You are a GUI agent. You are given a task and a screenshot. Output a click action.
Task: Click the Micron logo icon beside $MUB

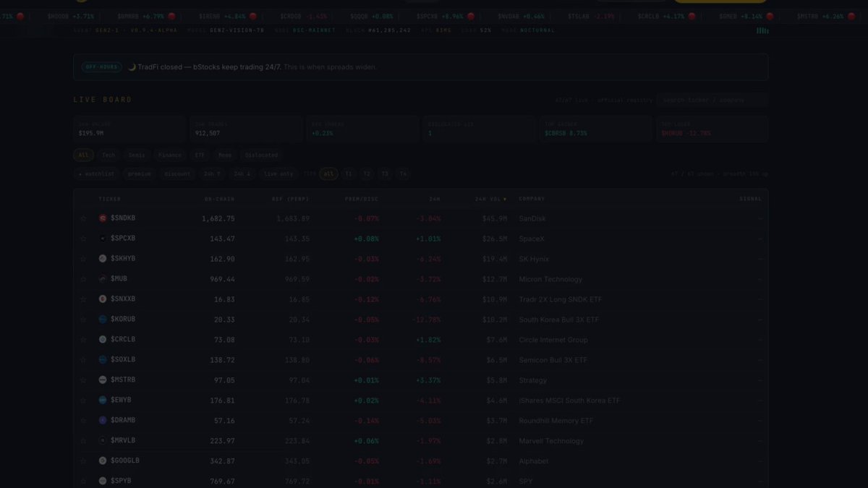(x=103, y=279)
